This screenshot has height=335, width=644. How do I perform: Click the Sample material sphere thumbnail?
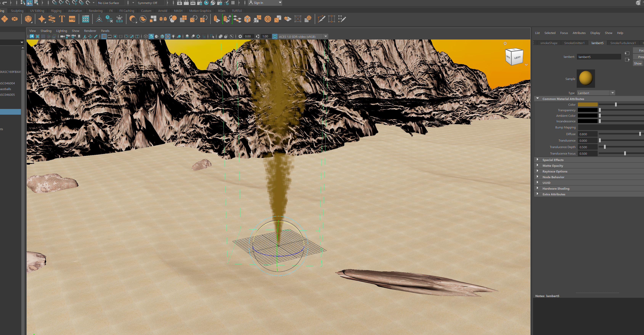(x=585, y=79)
